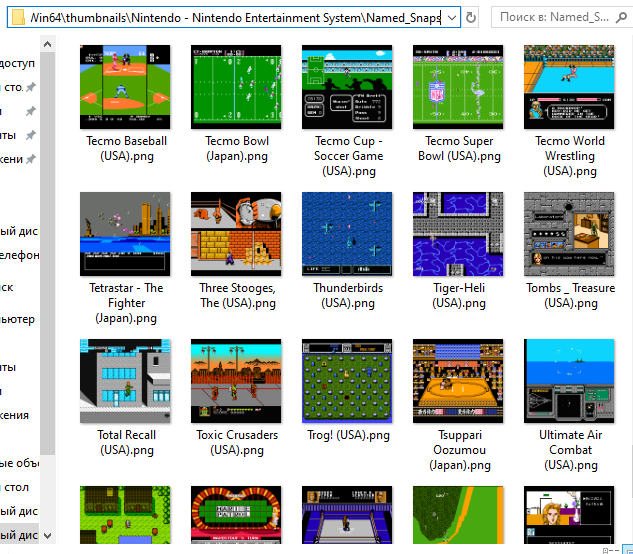Open the sidebar item ending in 'стол'

coord(15,487)
